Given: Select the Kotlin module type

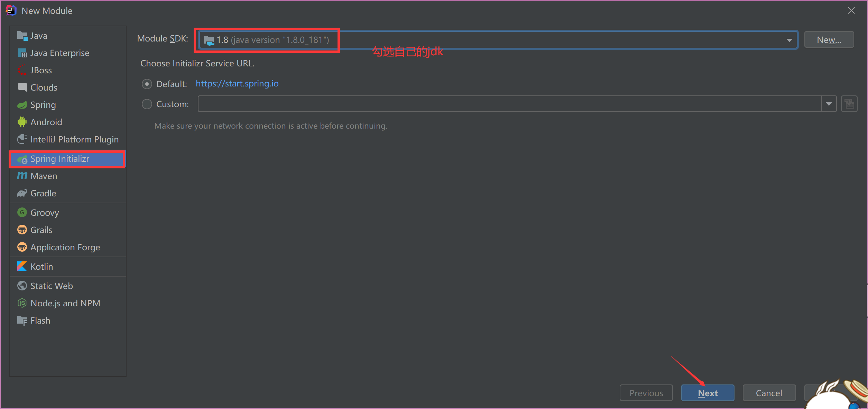Looking at the screenshot, I should tap(42, 266).
